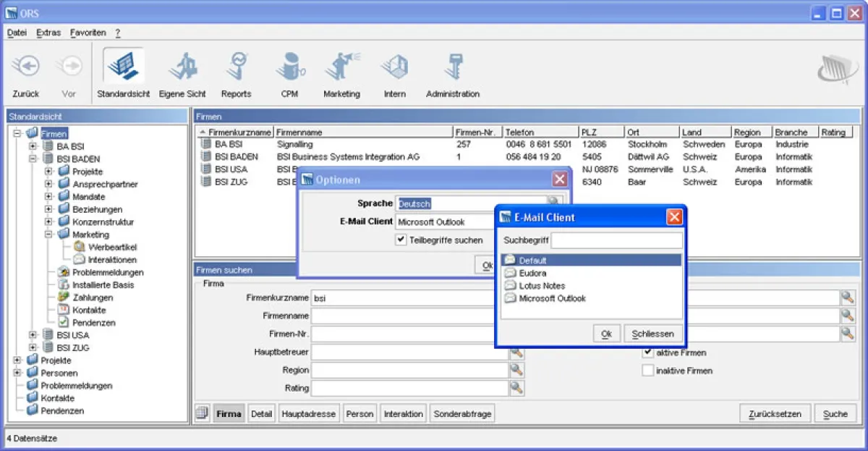Collapse the BSI BADEN tree node
This screenshot has height=451, width=868.
pos(33,159)
